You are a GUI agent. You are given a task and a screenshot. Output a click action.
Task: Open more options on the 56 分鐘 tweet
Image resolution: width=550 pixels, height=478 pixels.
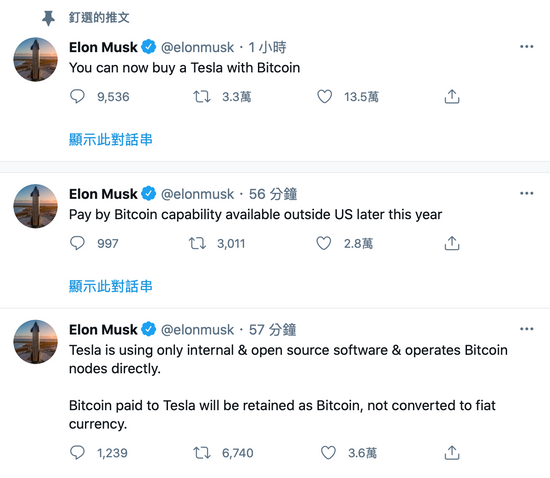point(526,193)
